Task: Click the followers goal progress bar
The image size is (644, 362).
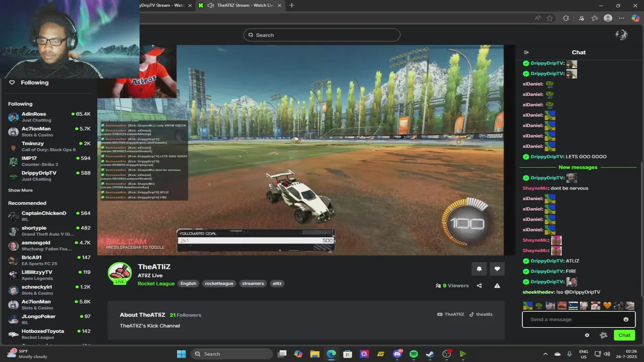Action: pyautogui.click(x=256, y=241)
